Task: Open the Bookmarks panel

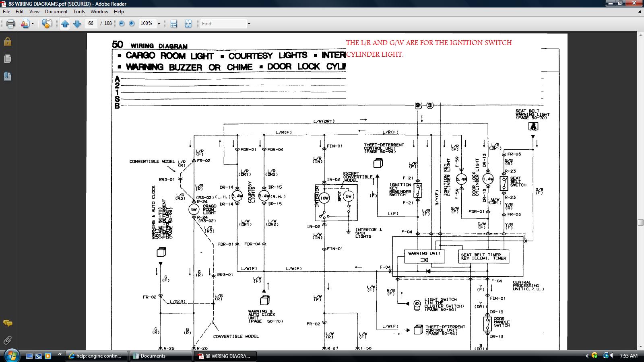Action: (x=7, y=76)
